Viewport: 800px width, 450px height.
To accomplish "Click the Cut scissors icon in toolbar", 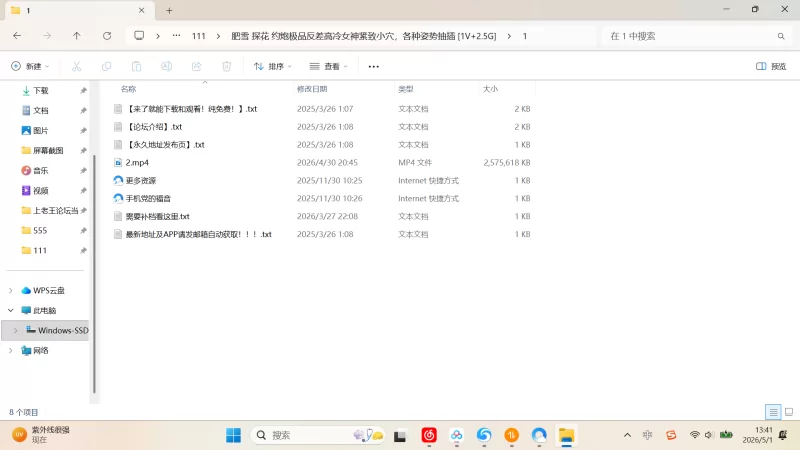I will (77, 66).
